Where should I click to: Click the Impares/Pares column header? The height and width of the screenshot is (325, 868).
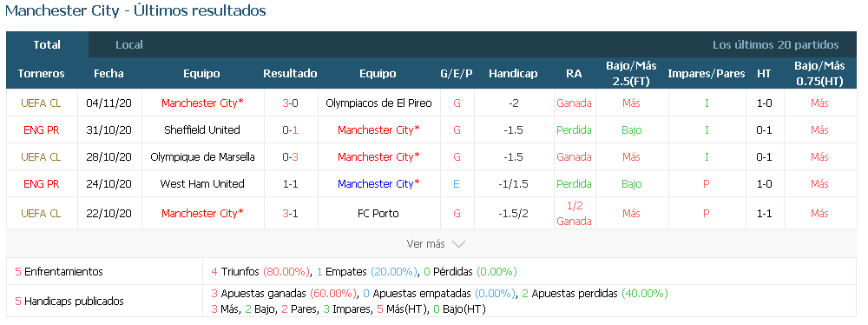707,74
